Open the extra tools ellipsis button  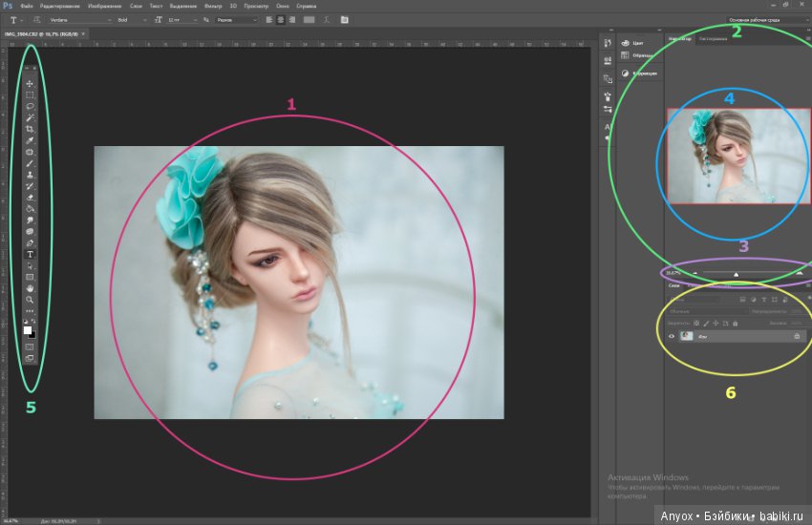[x=30, y=311]
